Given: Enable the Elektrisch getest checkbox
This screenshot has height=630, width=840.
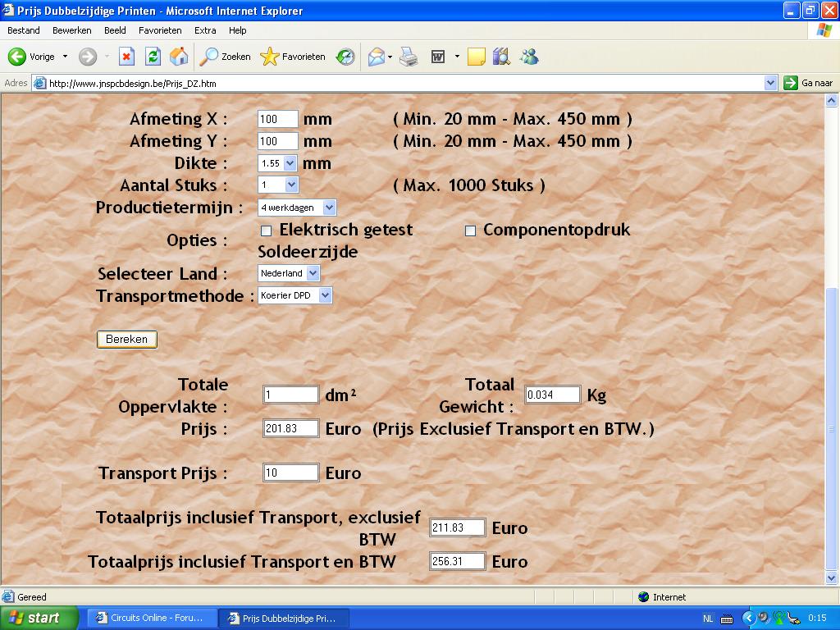Looking at the screenshot, I should click(266, 231).
